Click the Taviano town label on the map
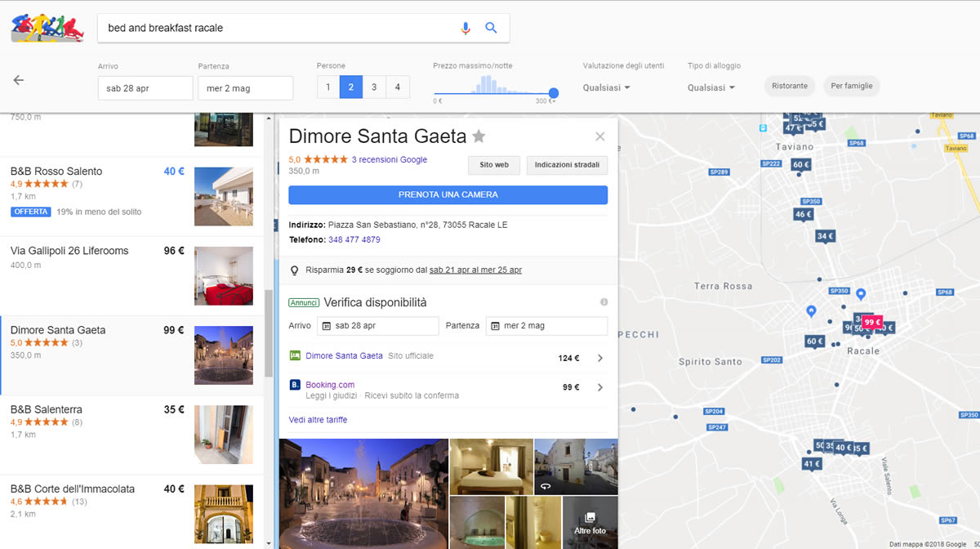The image size is (980, 549). click(795, 147)
